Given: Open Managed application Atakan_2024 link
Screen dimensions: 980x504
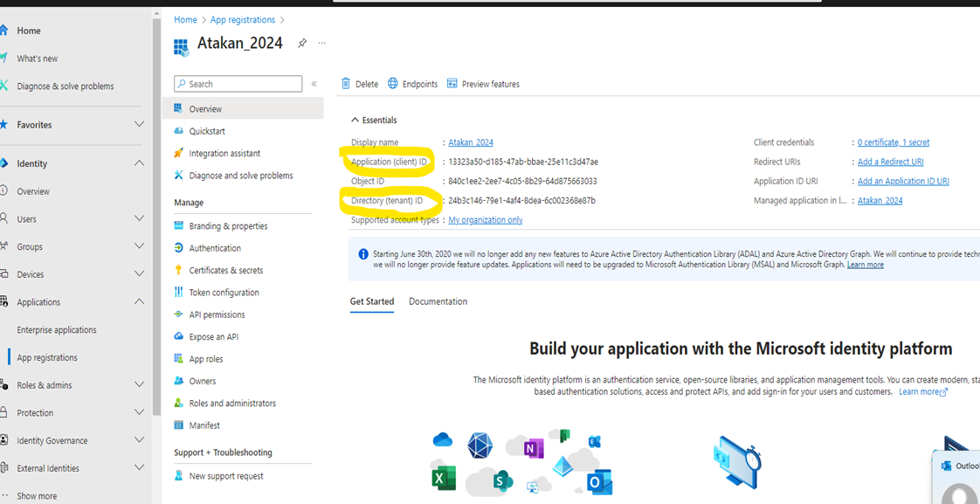Looking at the screenshot, I should [880, 201].
